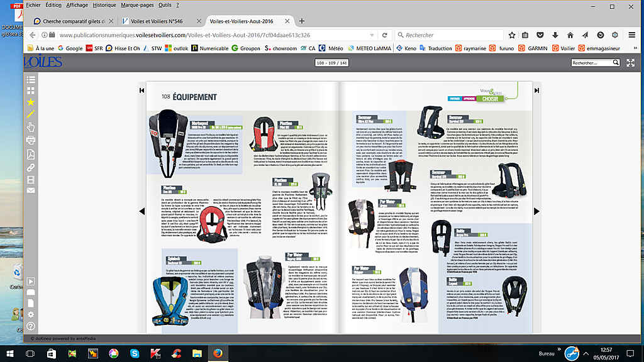The image size is (644, 362).
Task: Open the Firefox bookmarks list icon
Action: coord(525,35)
